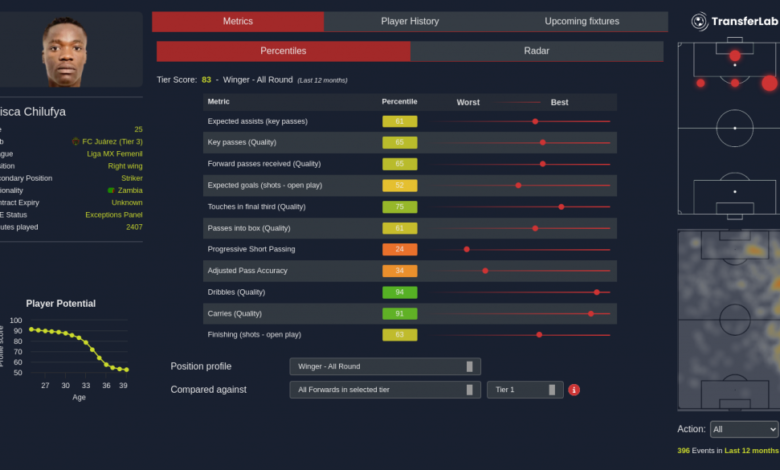Image resolution: width=780 pixels, height=470 pixels.
Task: Click the red info icon beside Tier 1
Action: 574,390
